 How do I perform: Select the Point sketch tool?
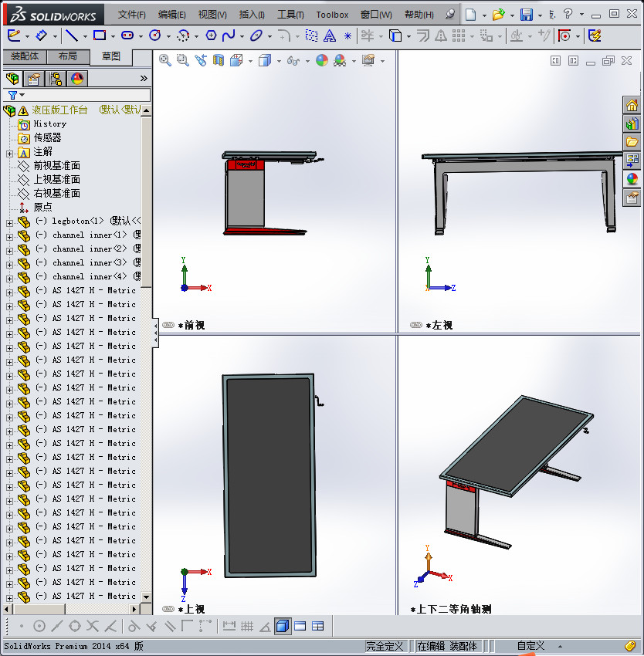pyautogui.click(x=347, y=36)
